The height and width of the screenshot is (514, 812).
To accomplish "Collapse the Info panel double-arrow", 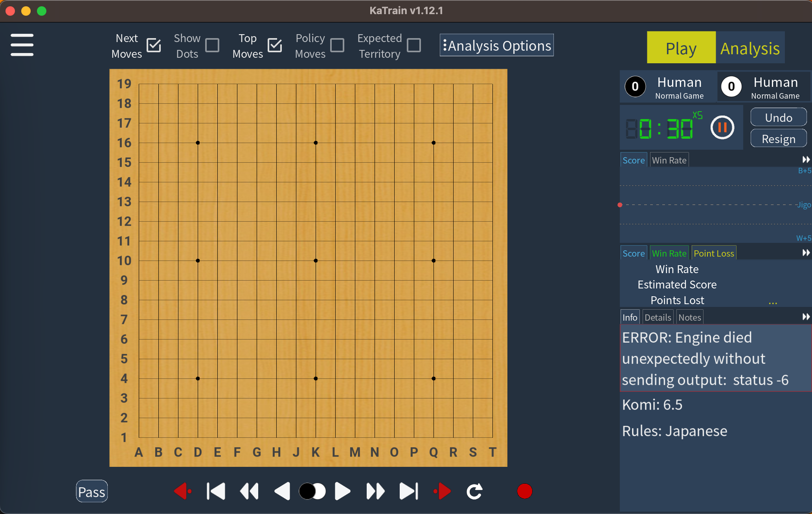I will (x=806, y=317).
